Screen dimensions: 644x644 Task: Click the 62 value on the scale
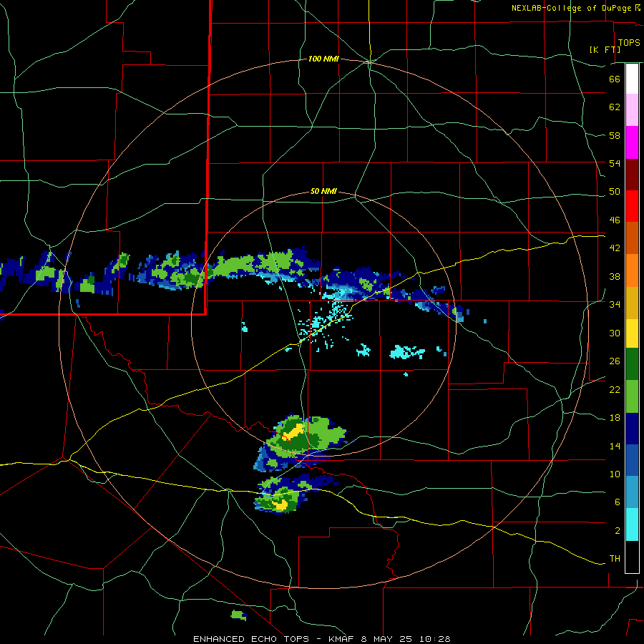click(615, 107)
